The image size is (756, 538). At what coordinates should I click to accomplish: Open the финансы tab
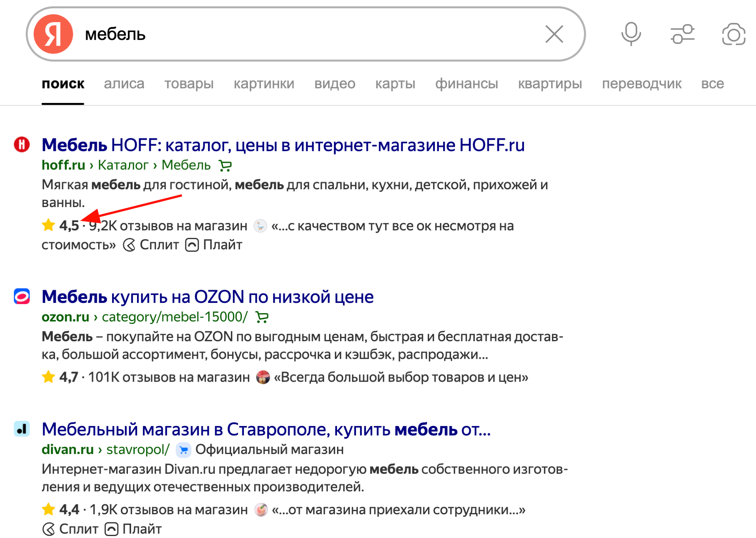click(x=467, y=84)
